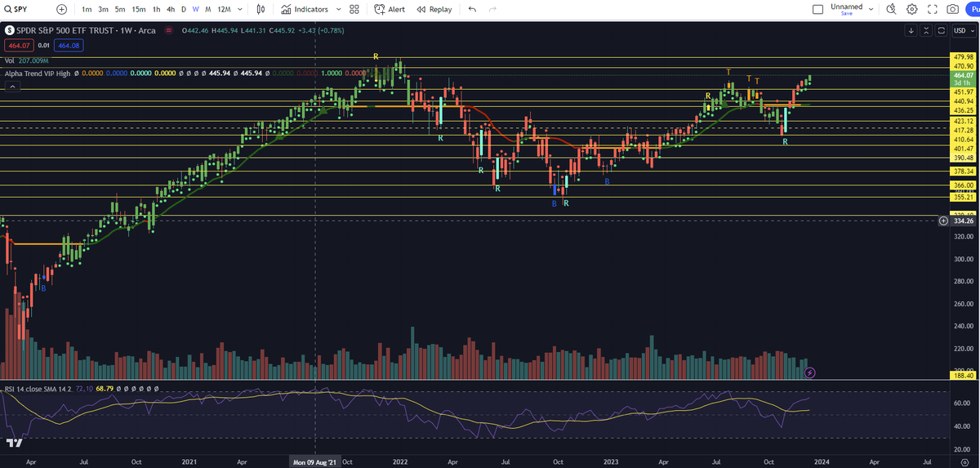Switch to the 1h timeframe
Screen dimensions: 980x468
coord(157,9)
